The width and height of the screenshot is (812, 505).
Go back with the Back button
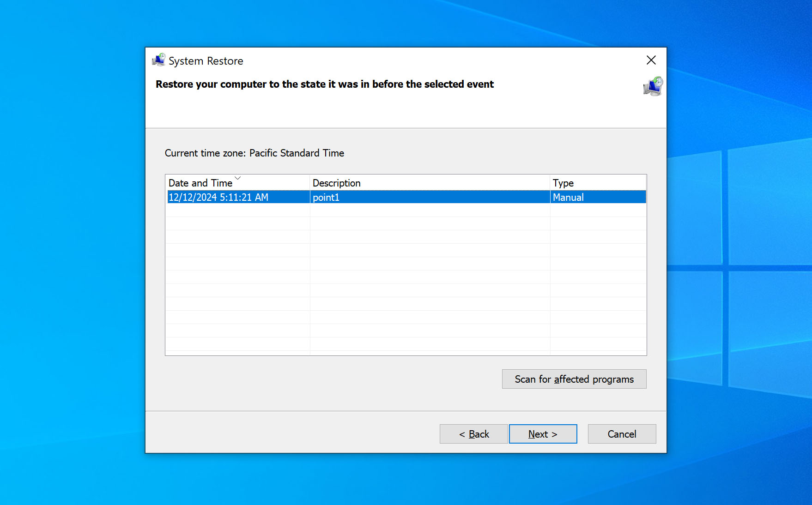(473, 434)
